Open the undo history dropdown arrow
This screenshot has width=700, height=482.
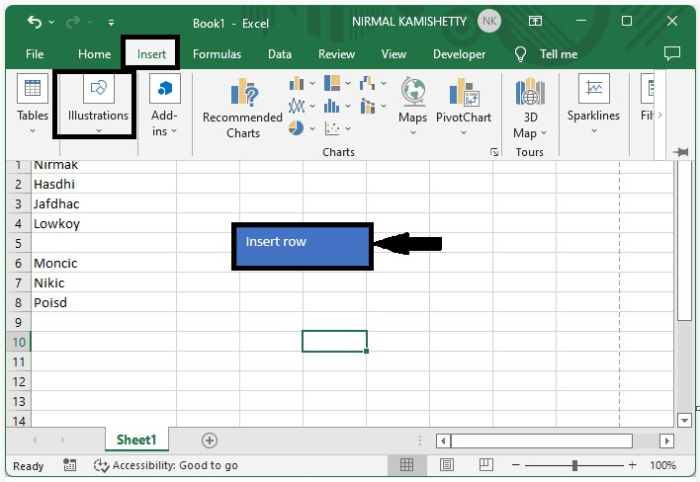tap(52, 22)
